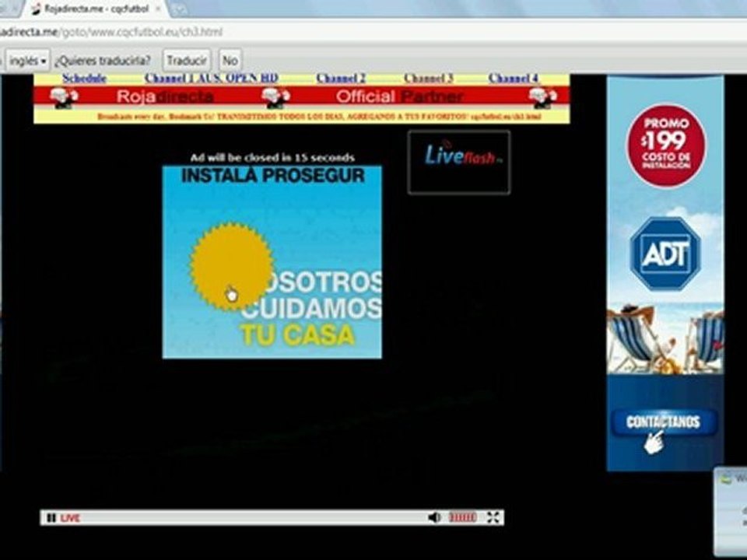
Task: Close the Rojadirecta.me tab
Action: click(x=158, y=9)
